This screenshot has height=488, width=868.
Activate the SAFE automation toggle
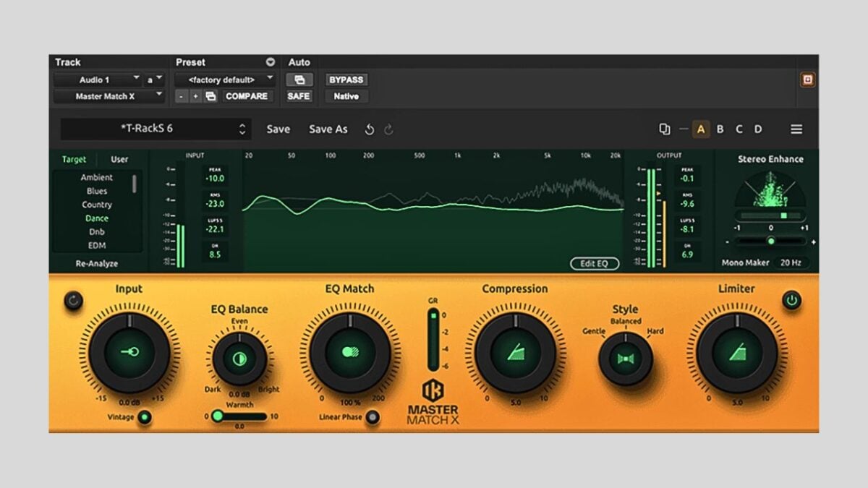coord(299,96)
